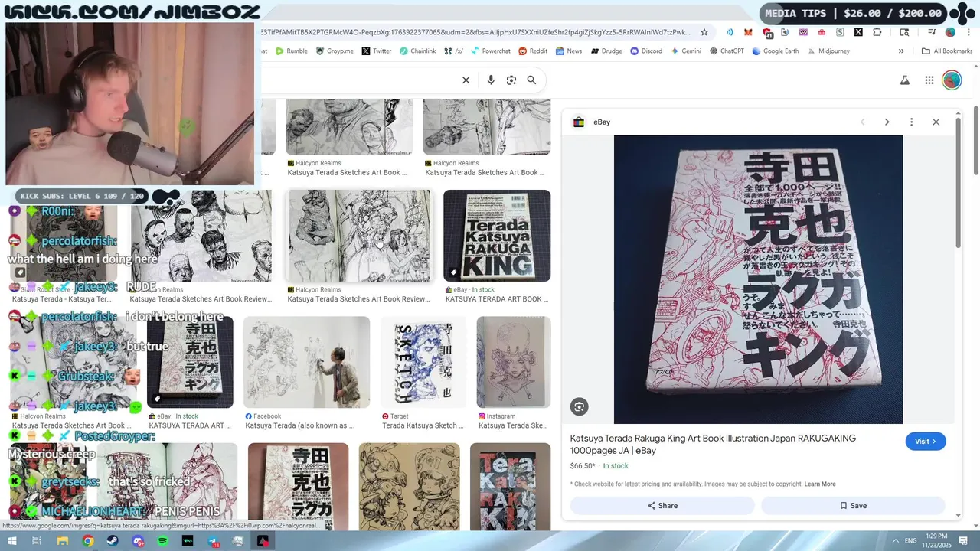Start voice search with the microphone icon
980x551 pixels.
coord(491,80)
